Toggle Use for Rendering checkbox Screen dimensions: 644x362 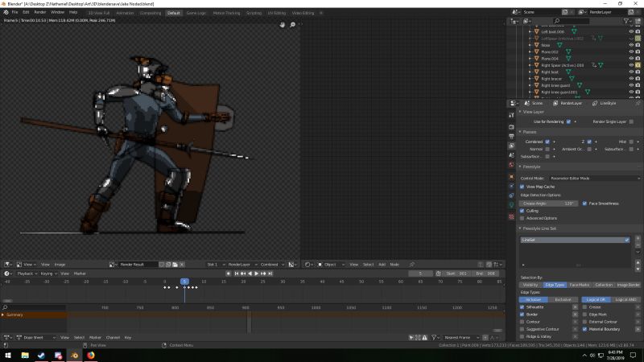(x=568, y=122)
